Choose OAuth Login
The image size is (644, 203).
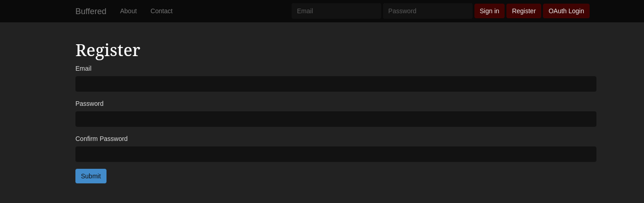(x=566, y=11)
